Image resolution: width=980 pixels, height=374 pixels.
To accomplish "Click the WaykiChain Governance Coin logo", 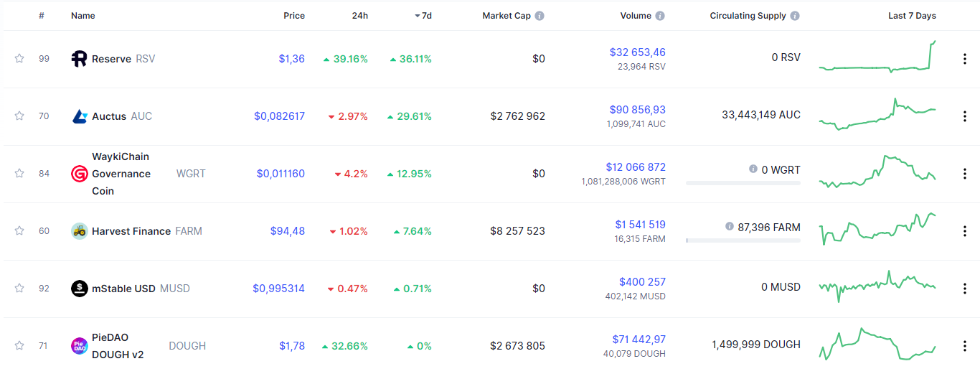I will pyautogui.click(x=80, y=174).
